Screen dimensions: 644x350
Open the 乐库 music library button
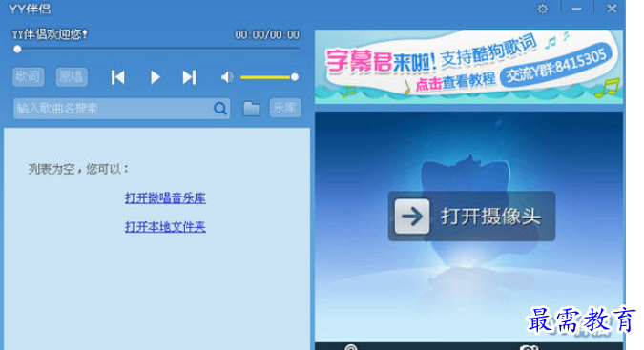coord(285,108)
